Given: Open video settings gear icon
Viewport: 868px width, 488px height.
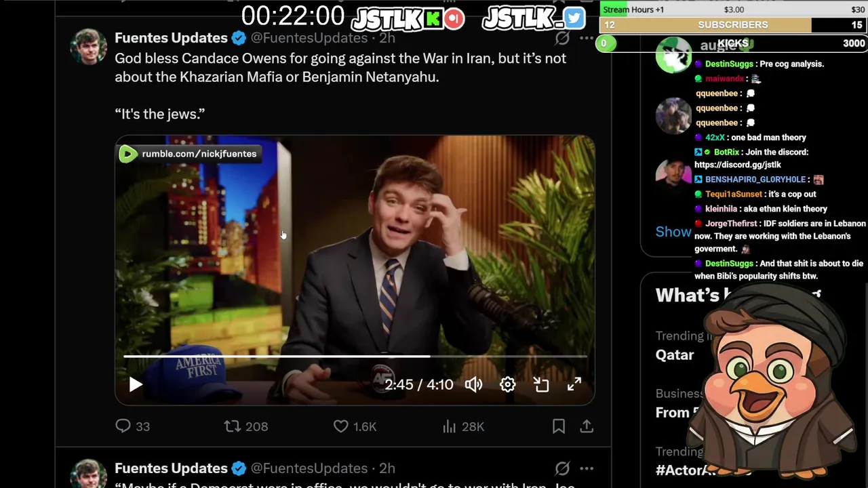Looking at the screenshot, I should click(507, 385).
